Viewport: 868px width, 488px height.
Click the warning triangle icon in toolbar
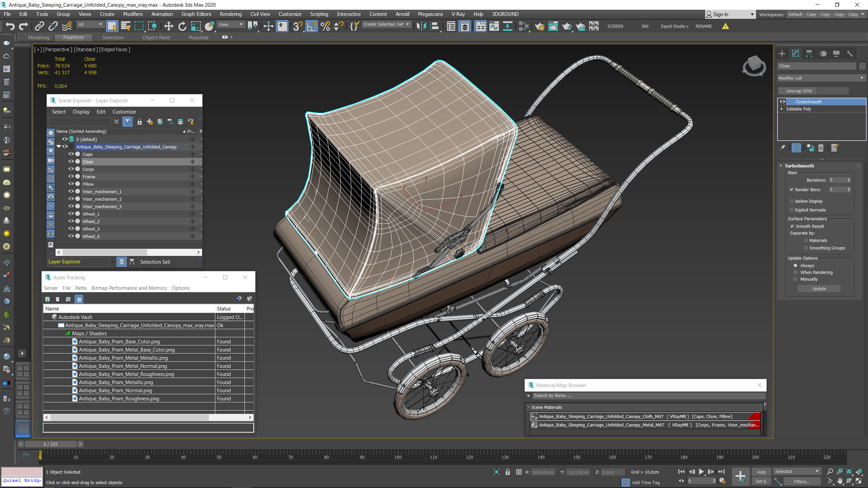(726, 26)
